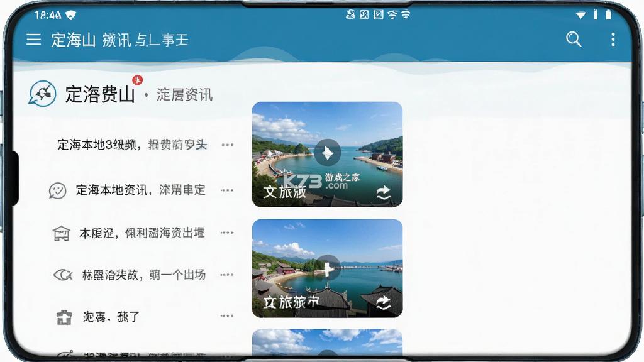Open the second thumbnail with temple rooftops

click(327, 268)
